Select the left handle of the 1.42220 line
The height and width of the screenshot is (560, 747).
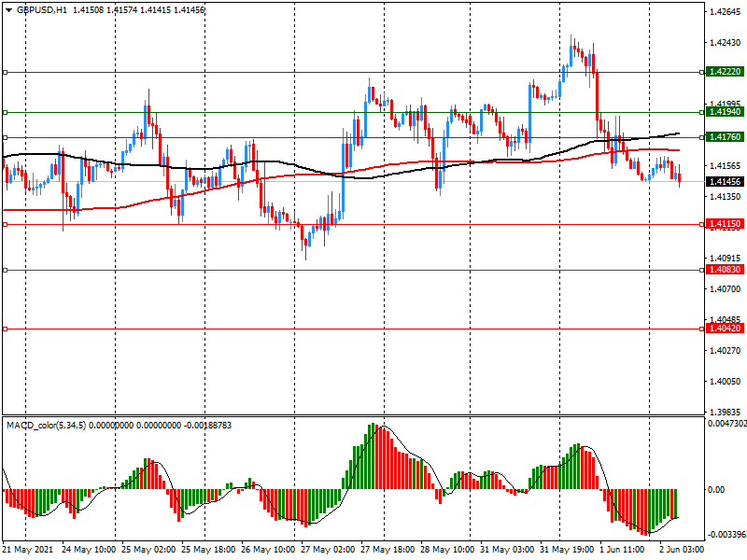coord(5,72)
